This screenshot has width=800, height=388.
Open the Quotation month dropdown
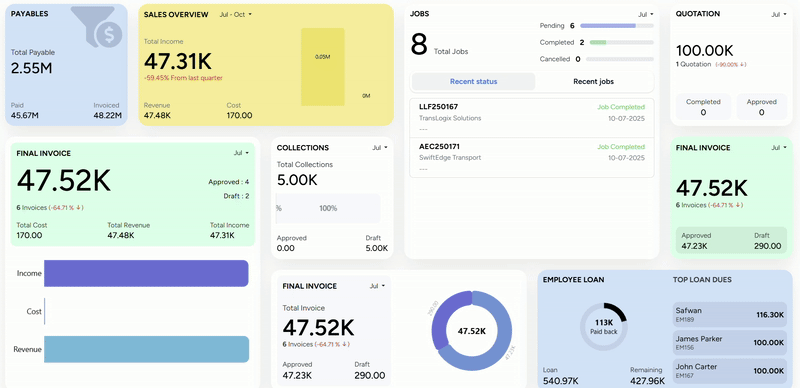(779, 14)
